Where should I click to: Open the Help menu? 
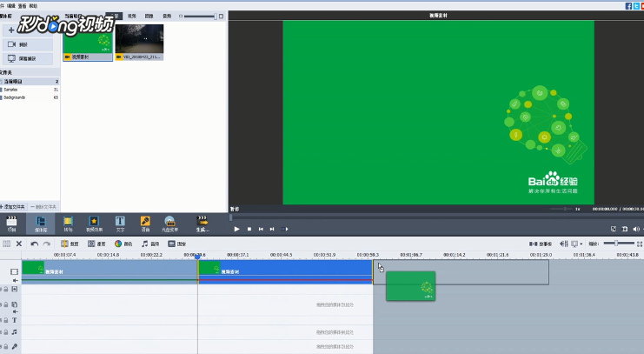pyautogui.click(x=33, y=6)
